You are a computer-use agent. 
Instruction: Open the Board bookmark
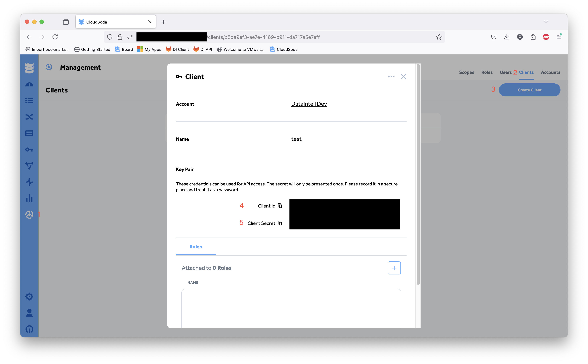pyautogui.click(x=124, y=49)
